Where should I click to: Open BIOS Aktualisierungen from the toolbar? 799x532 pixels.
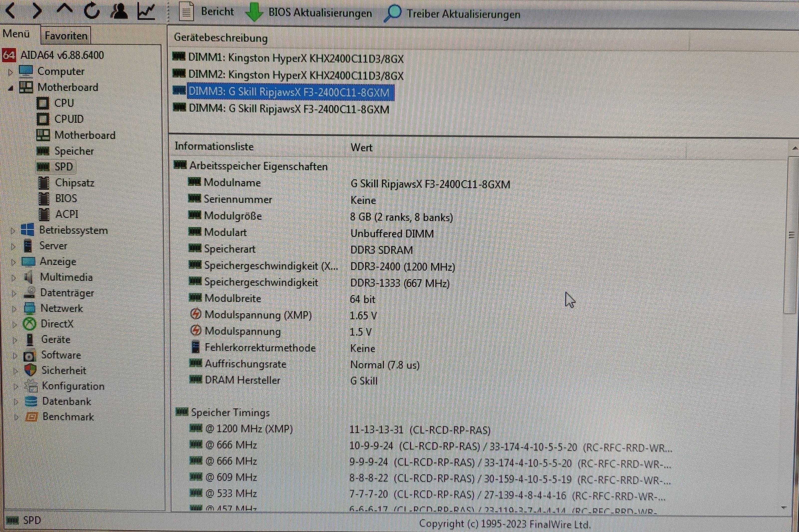pos(309,12)
